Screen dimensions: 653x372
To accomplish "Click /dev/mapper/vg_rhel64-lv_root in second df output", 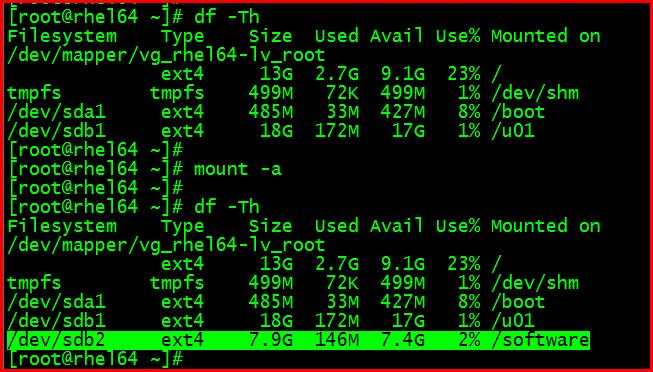I will tap(166, 245).
